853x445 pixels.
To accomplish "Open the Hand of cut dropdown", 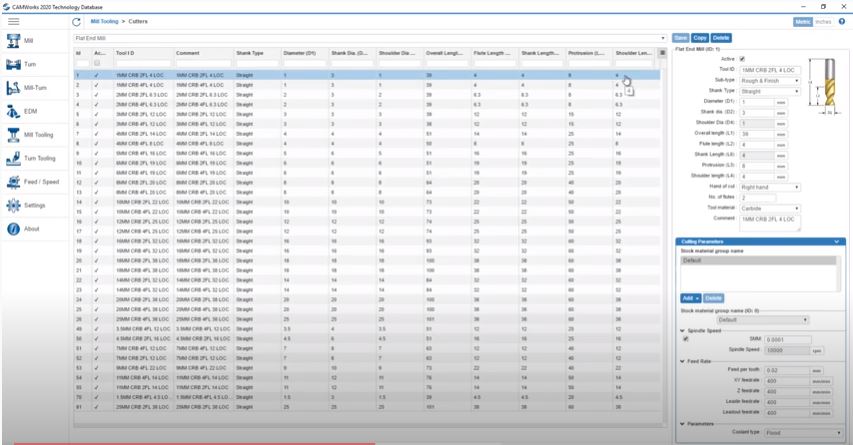I will point(770,187).
